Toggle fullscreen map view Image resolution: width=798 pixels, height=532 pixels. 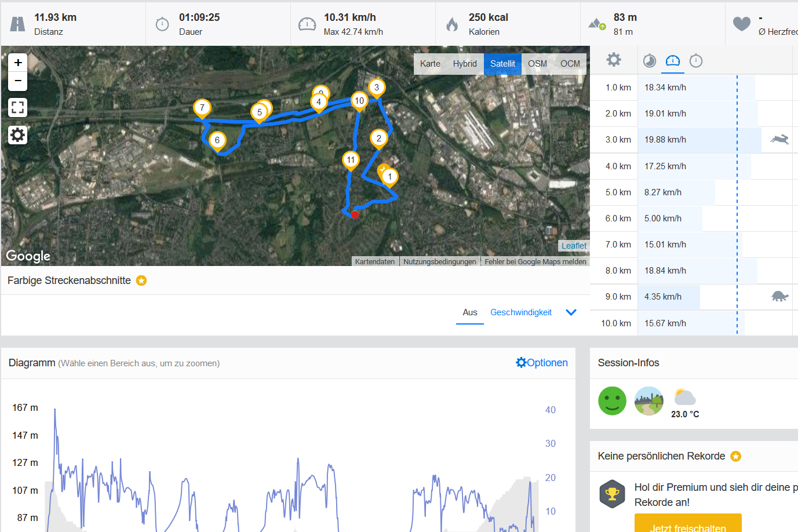(18, 107)
